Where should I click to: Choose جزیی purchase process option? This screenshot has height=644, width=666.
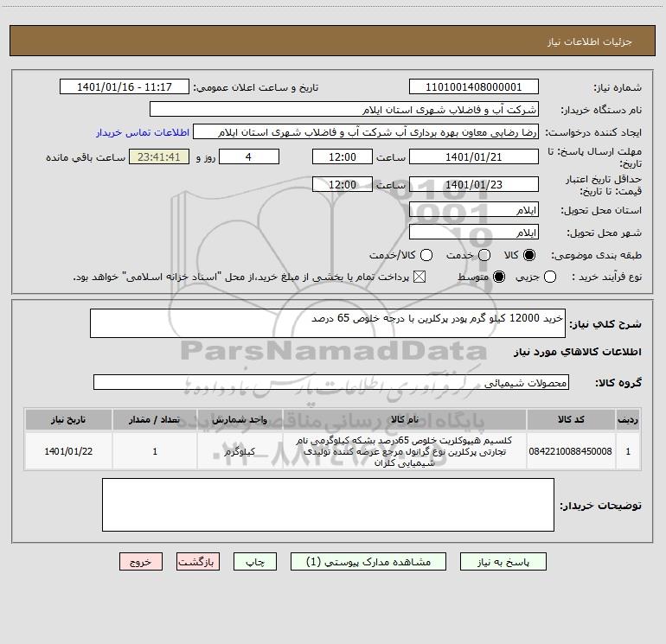click(550, 277)
